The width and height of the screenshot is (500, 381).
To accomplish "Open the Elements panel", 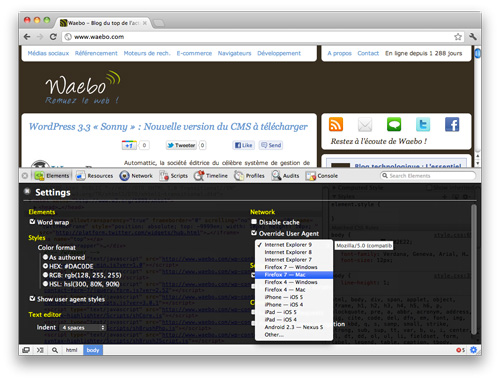I will click(x=52, y=176).
